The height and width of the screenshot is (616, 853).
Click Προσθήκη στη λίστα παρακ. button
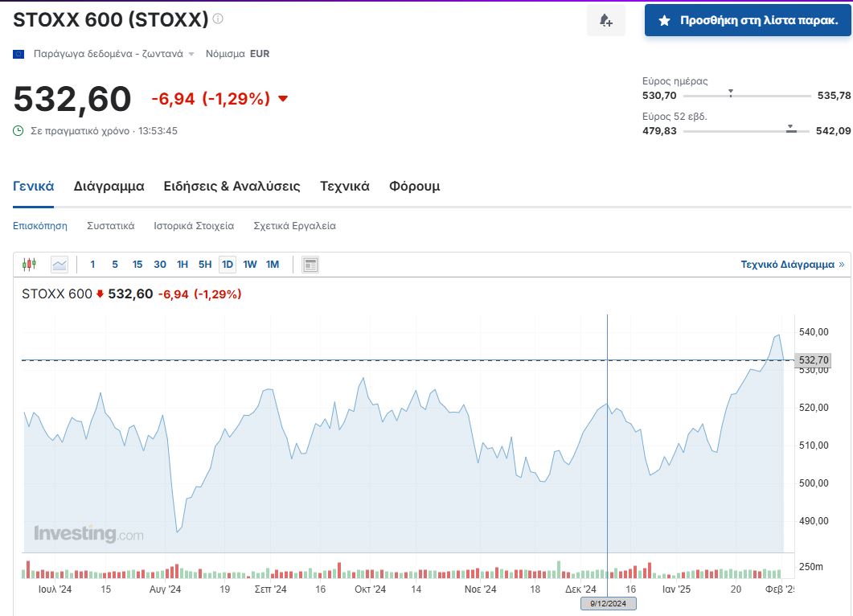tap(748, 20)
